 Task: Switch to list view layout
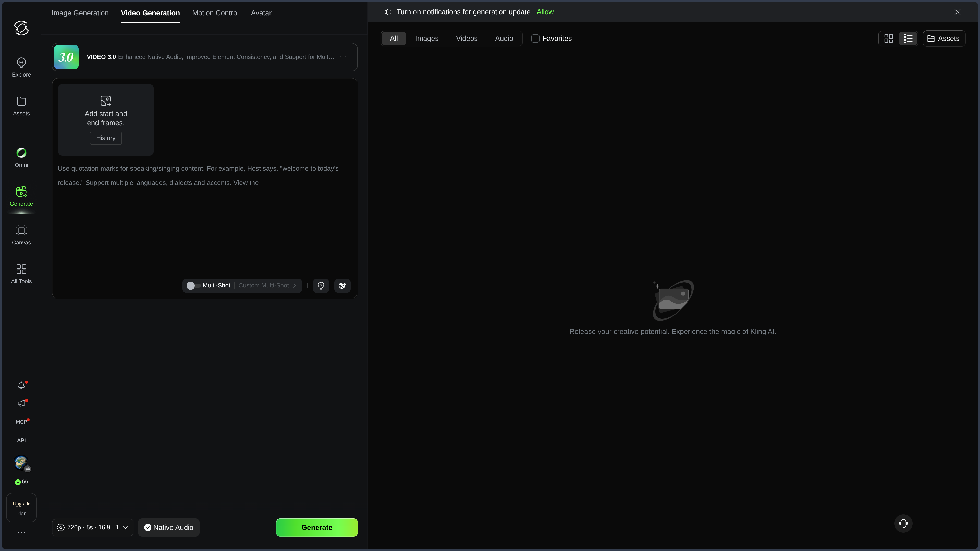[908, 39]
